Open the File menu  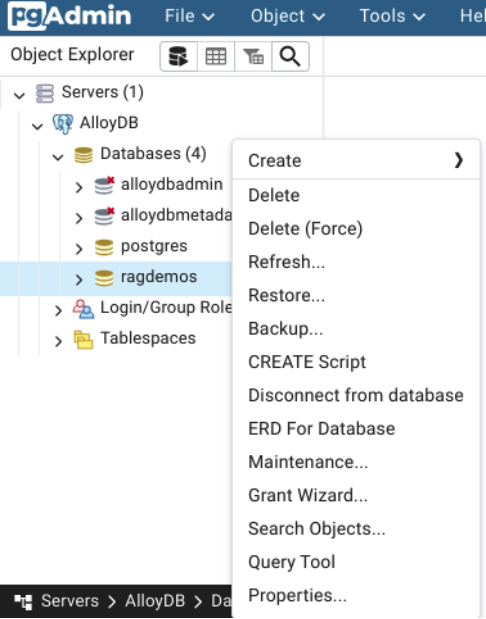point(190,16)
